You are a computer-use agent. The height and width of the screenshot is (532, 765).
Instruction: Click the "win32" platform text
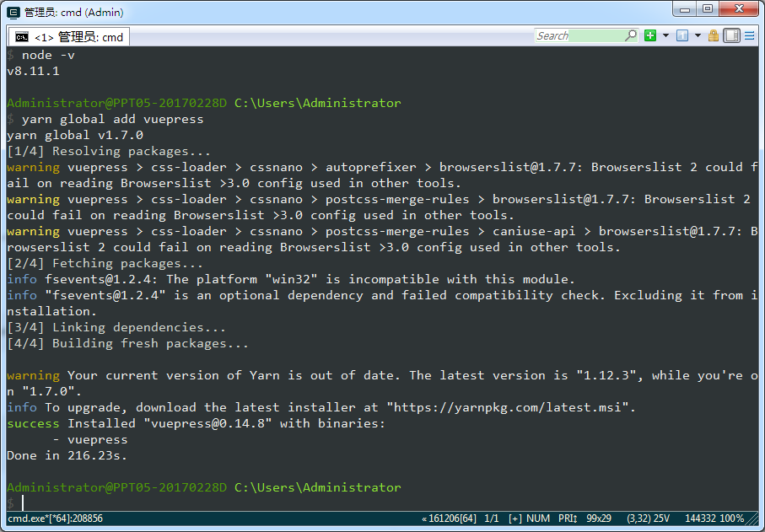click(291, 279)
